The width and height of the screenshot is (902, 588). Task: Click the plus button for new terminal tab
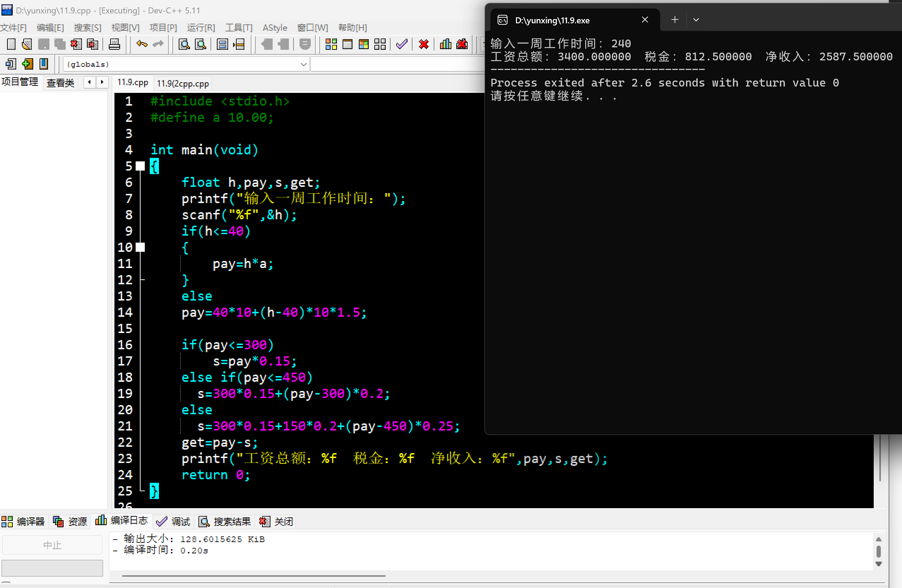coord(675,20)
